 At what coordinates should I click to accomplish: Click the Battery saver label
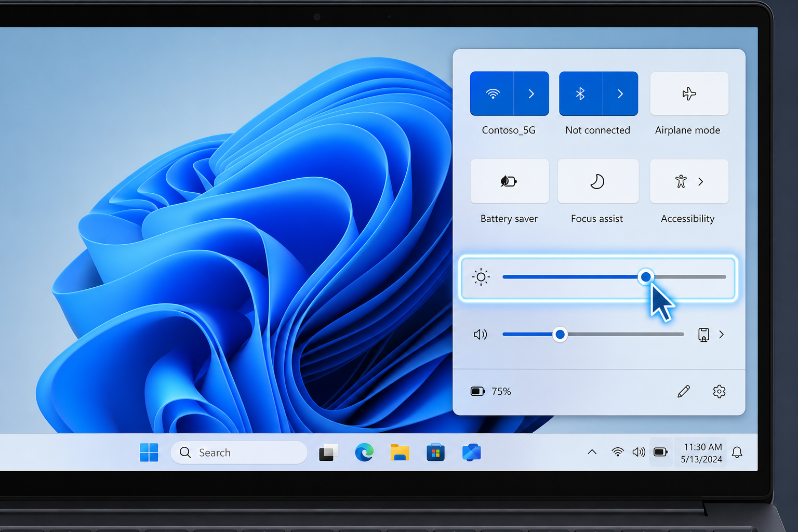509,219
